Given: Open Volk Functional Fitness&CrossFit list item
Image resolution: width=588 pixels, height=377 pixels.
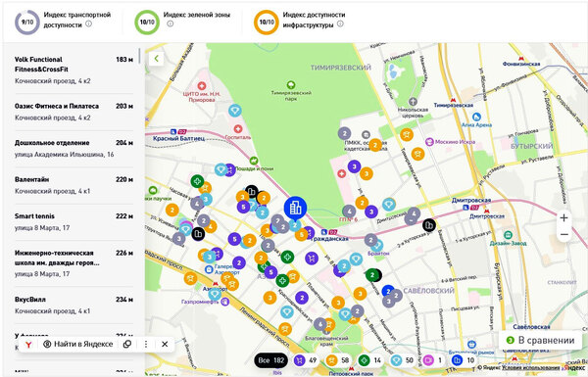Looking at the screenshot, I should point(73,71).
